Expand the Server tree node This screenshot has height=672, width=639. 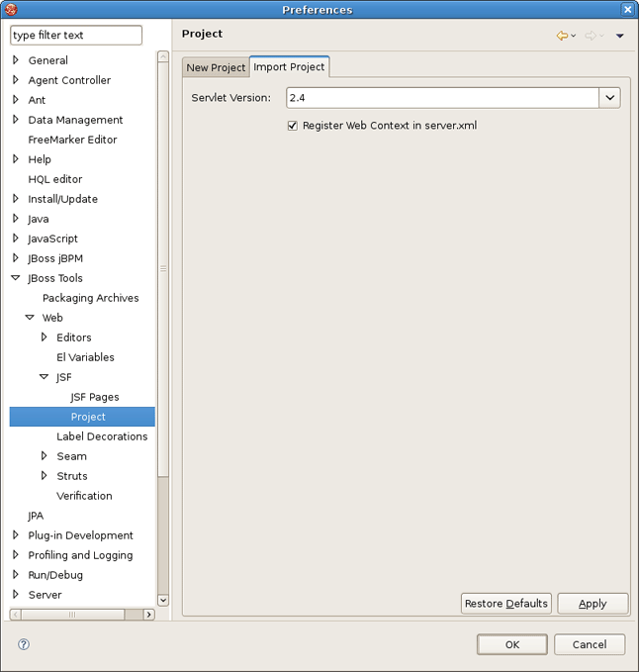coord(16,594)
